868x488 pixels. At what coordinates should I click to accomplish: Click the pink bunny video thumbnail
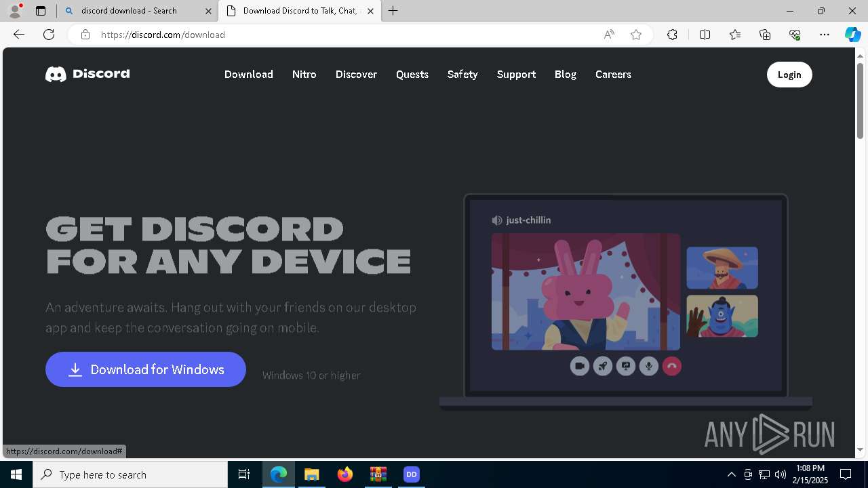[x=586, y=291]
